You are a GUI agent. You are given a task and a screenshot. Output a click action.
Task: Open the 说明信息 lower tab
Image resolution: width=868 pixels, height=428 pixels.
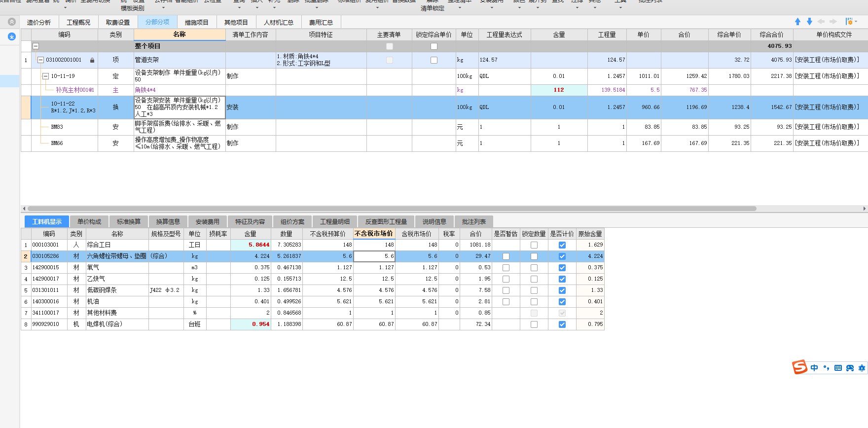pyautogui.click(x=434, y=222)
